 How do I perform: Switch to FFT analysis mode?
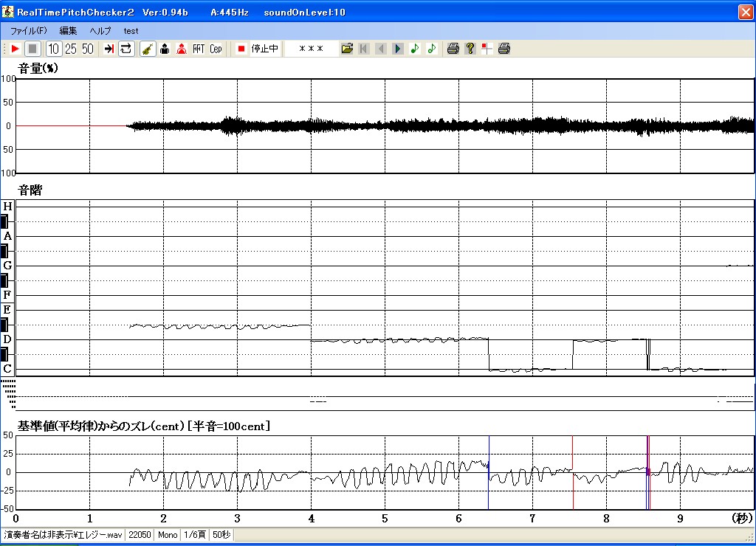point(199,49)
